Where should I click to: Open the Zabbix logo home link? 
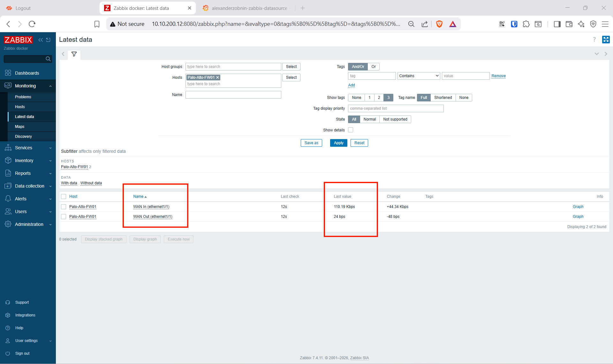[x=18, y=40]
